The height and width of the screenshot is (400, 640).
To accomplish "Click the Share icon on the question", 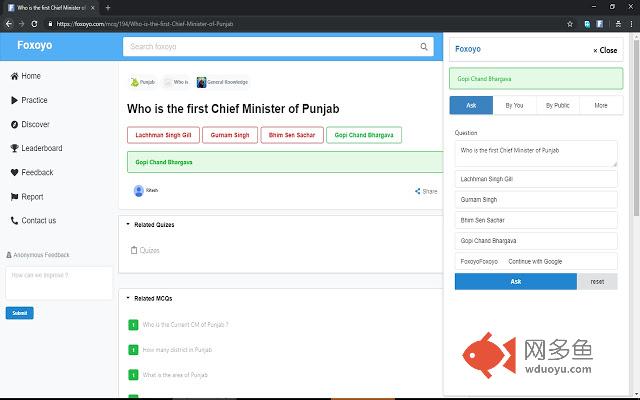I will pyautogui.click(x=418, y=191).
